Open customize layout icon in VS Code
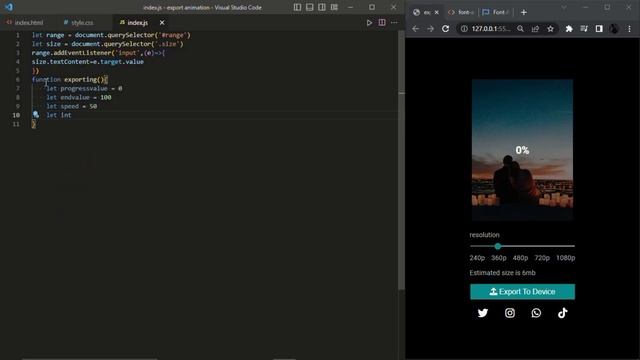The height and width of the screenshot is (360, 640). coord(334,7)
